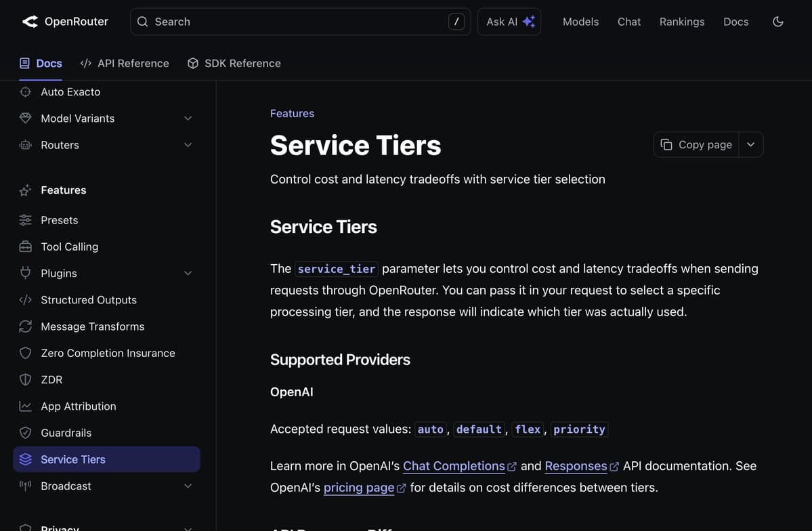The image size is (812, 531).
Task: Activate search with the magnifier icon
Action: pos(142,21)
